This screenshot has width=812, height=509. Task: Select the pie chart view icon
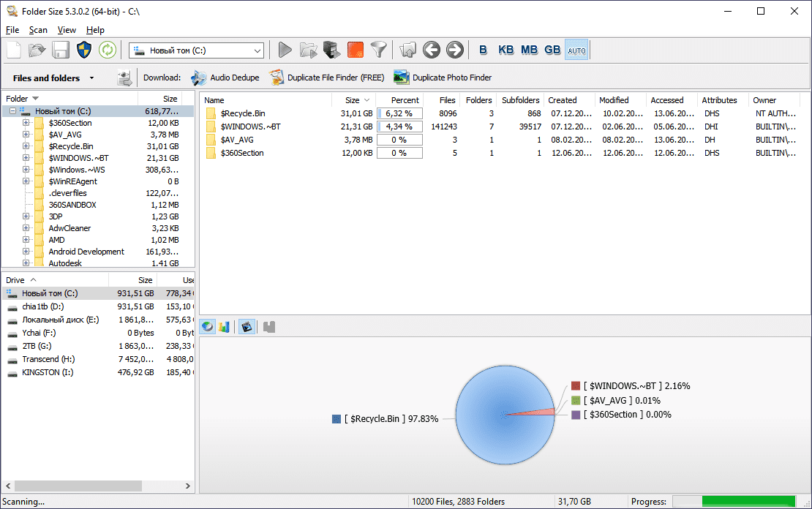point(207,326)
